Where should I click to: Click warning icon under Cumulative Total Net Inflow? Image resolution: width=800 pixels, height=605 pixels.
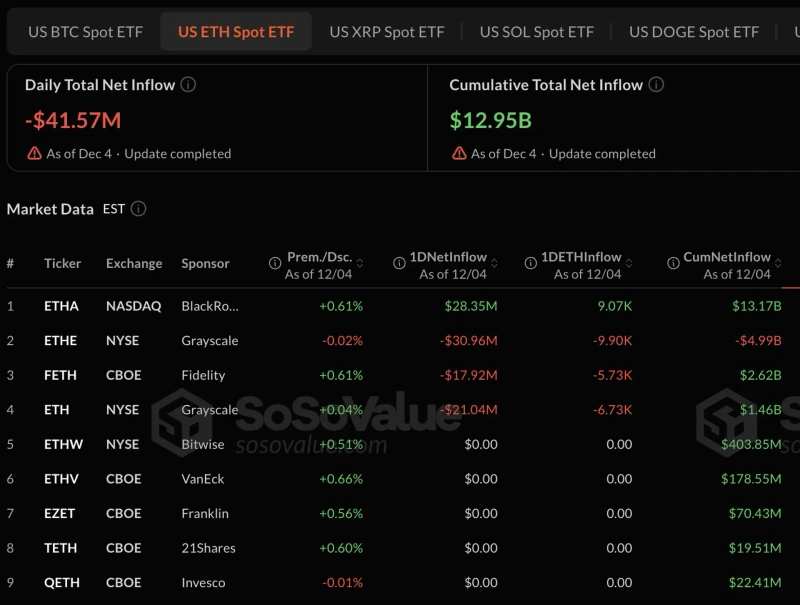[459, 153]
